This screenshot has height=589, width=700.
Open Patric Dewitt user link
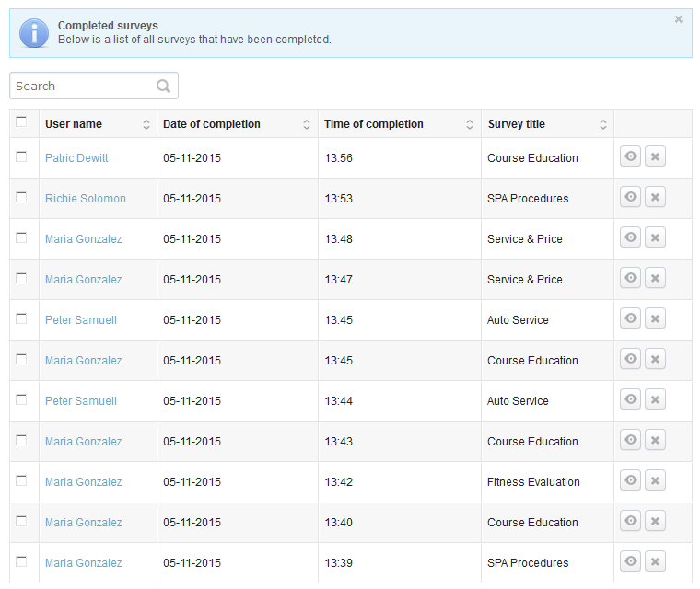tap(76, 158)
